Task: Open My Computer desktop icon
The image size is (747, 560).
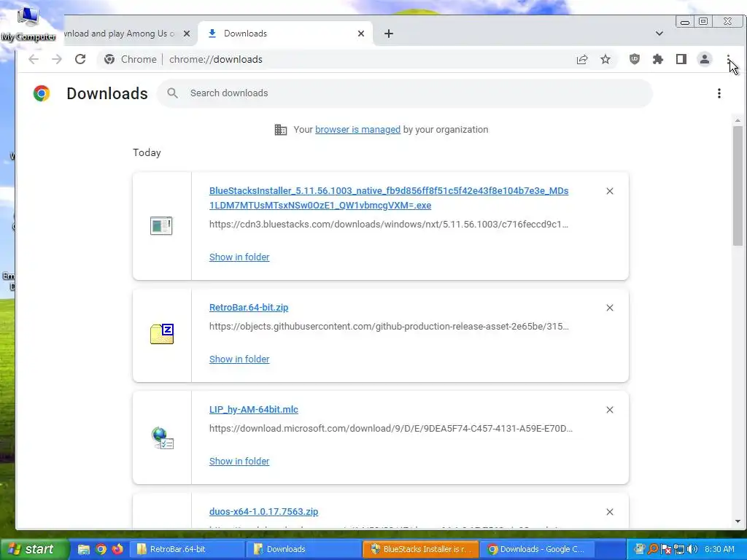Action: tap(28, 24)
